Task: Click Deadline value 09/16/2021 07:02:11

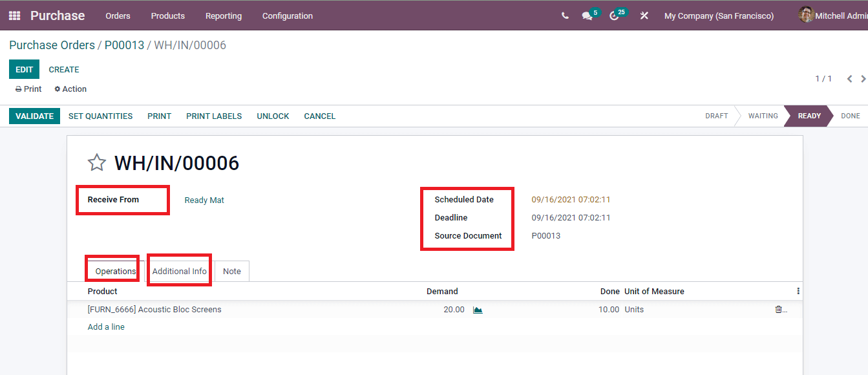Action: coord(571,218)
